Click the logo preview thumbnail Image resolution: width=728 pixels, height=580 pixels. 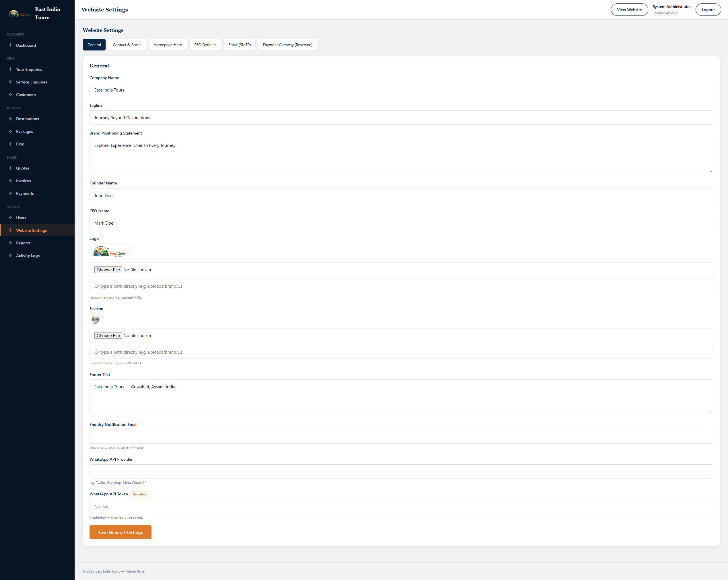[x=109, y=252]
